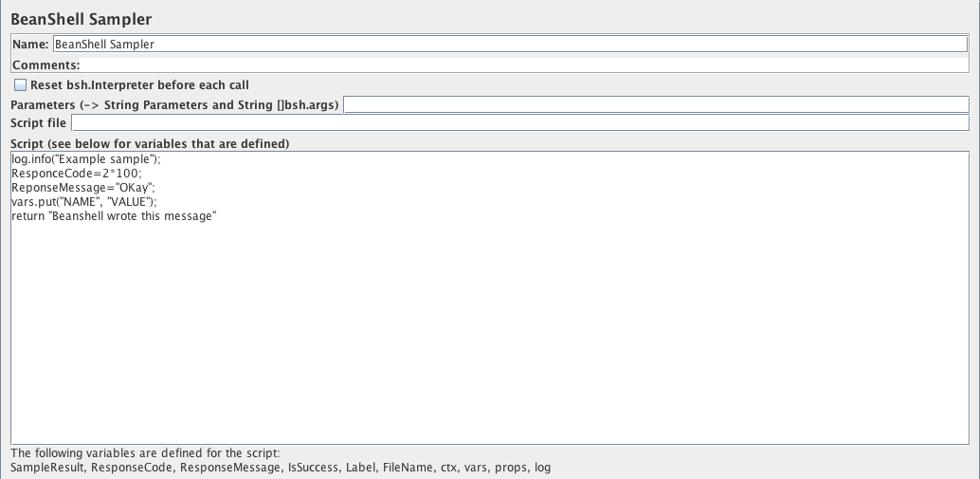Select the Script file path field
Image resolution: width=980 pixels, height=479 pixels.
pos(519,123)
